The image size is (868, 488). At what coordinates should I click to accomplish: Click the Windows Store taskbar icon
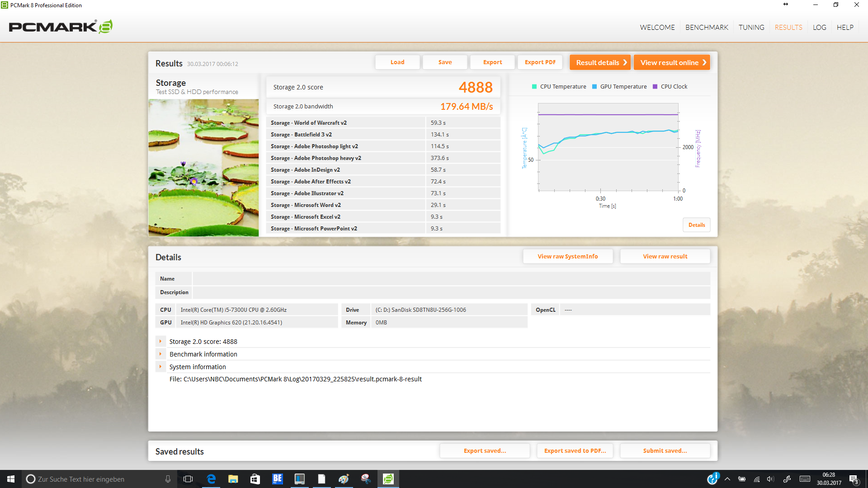click(x=255, y=479)
